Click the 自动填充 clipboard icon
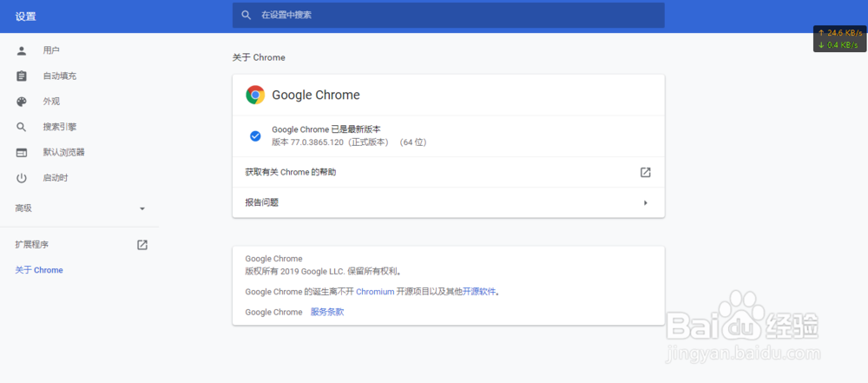Image resolution: width=868 pixels, height=383 pixels. pyautogui.click(x=22, y=76)
